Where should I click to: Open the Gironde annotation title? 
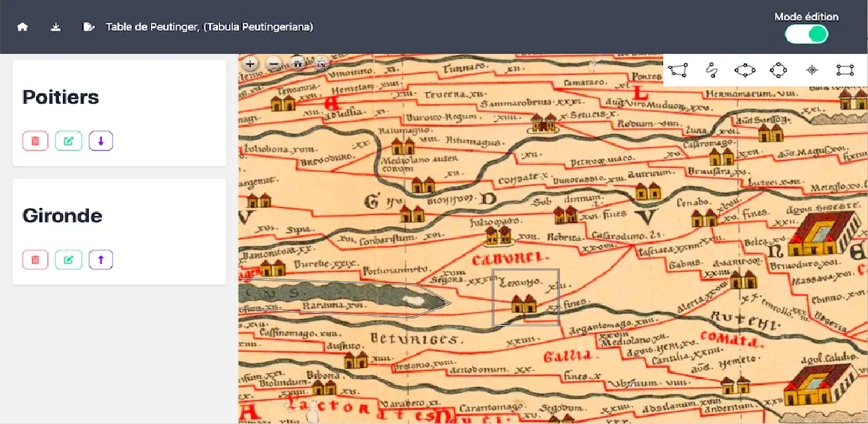62,216
